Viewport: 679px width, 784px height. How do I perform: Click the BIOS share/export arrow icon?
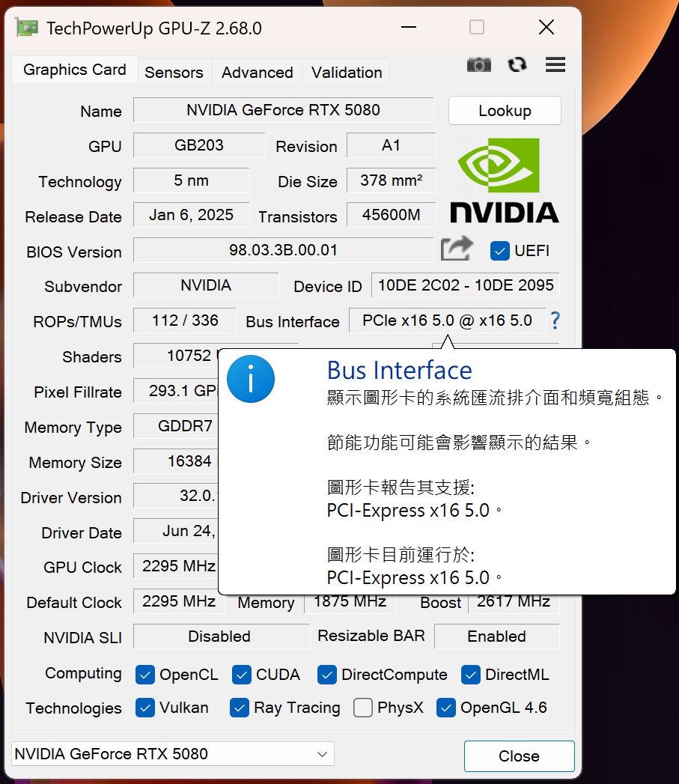click(x=457, y=249)
